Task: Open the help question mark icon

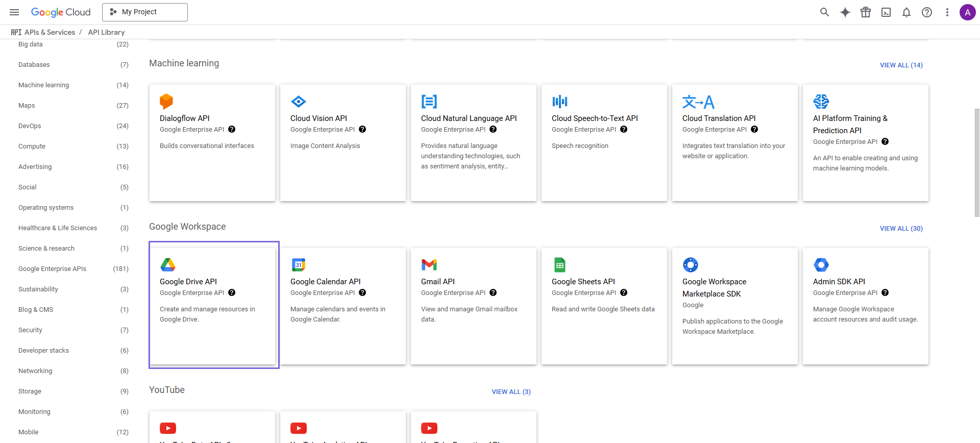Action: (x=927, y=12)
